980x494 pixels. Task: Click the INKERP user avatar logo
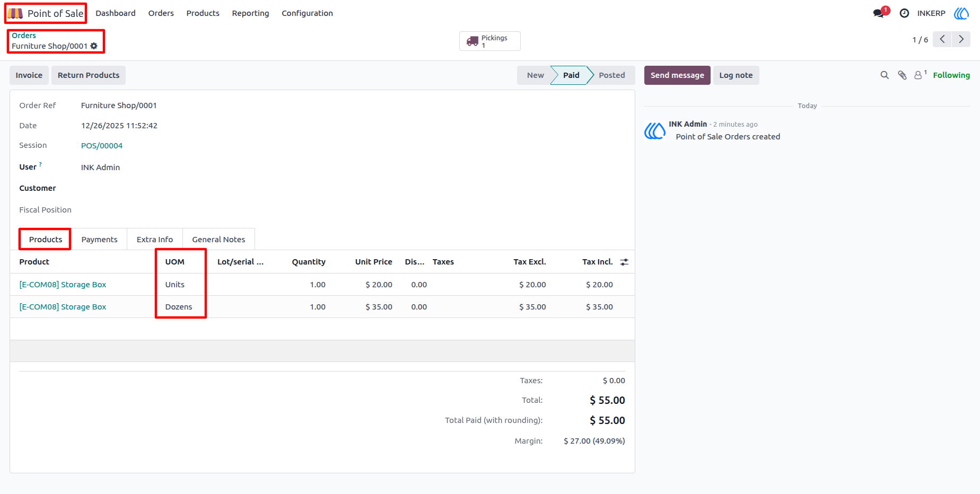[961, 13]
